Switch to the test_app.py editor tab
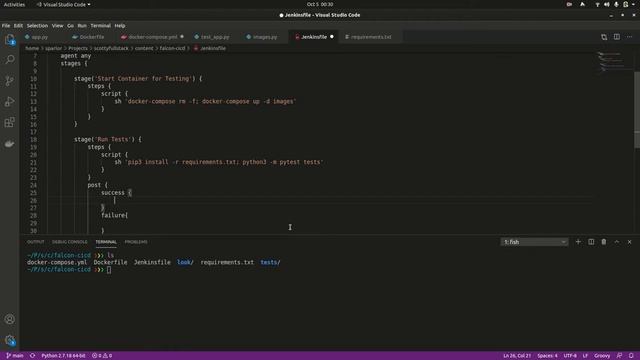The image size is (640, 360). pos(215,37)
